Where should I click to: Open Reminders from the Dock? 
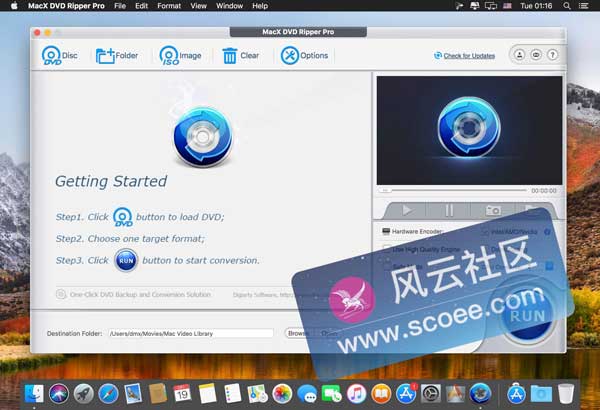(x=232, y=394)
